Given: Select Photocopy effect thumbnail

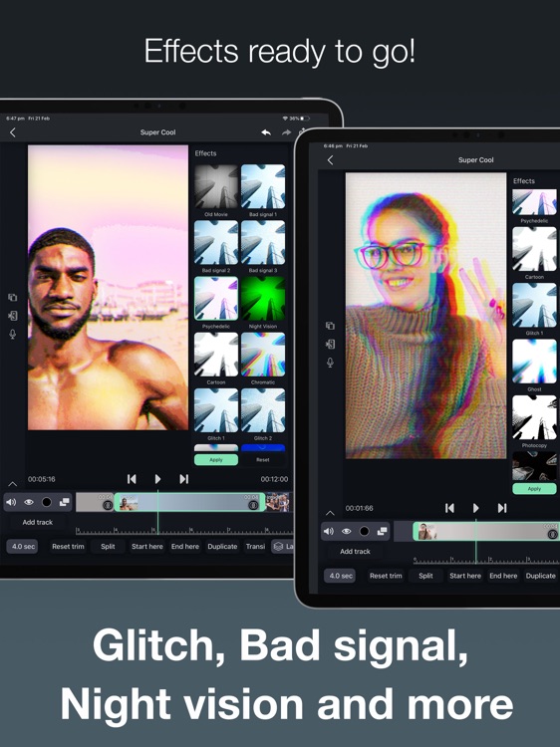Looking at the screenshot, I should click(534, 417).
